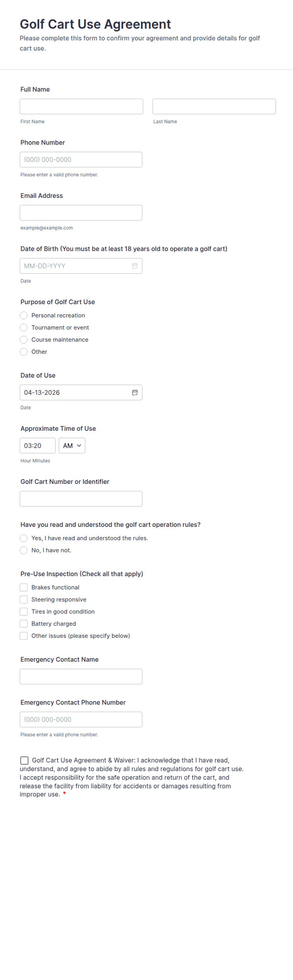Screen dimensions: 293x980
Task: Click the First Name field
Action: click(x=81, y=107)
